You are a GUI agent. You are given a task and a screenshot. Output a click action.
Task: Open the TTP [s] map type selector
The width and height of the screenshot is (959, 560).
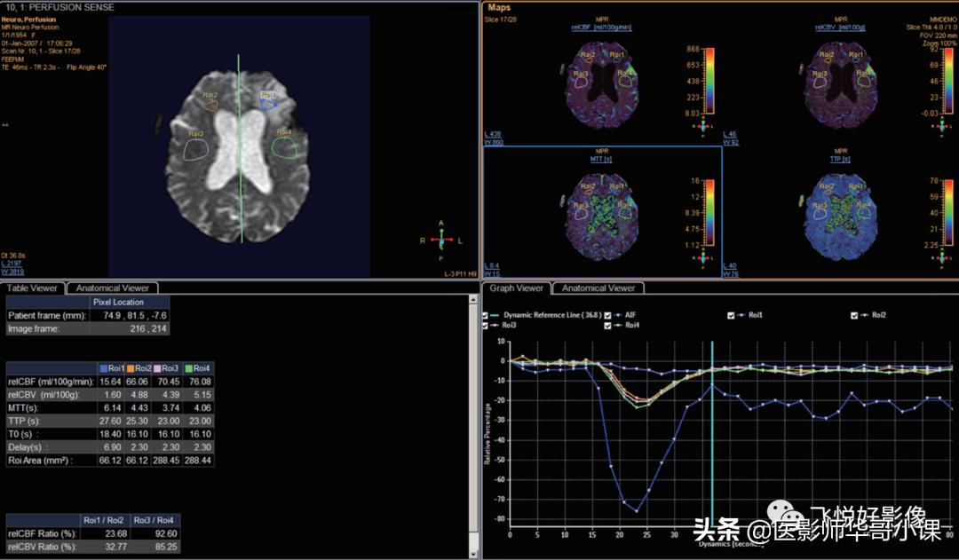click(x=842, y=159)
